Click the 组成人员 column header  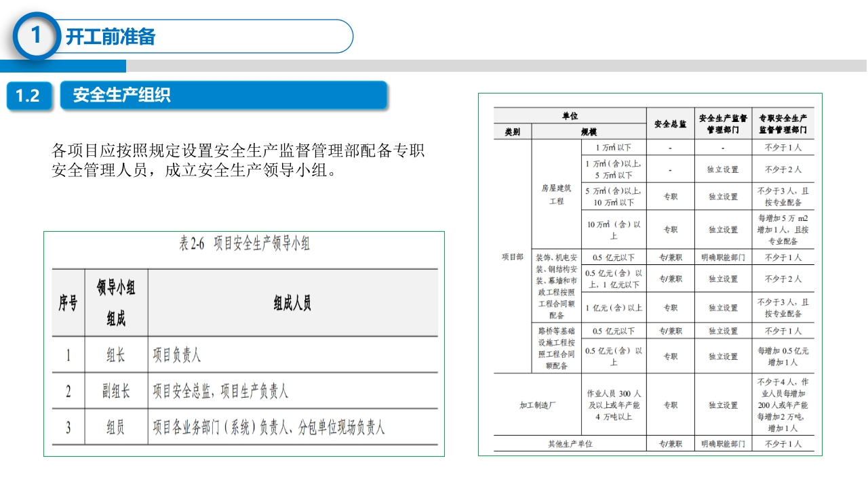[292, 304]
